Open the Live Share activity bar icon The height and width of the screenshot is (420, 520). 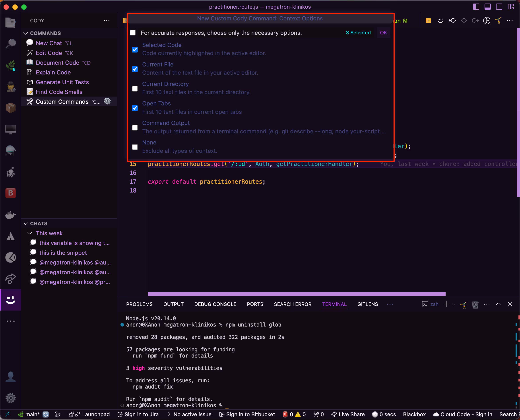pos(10,279)
